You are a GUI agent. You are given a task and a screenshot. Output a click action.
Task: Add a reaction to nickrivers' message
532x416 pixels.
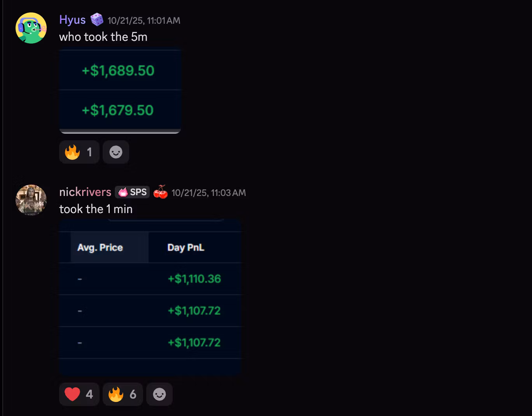pos(159,394)
